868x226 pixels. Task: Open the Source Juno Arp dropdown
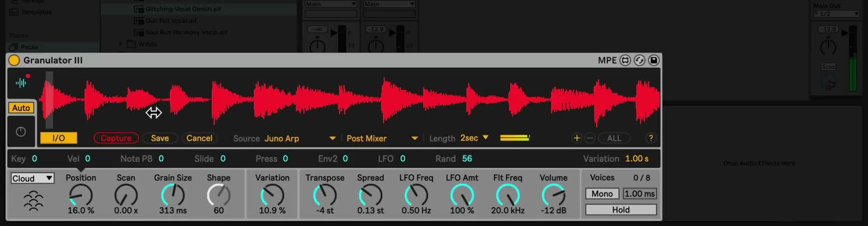300,138
